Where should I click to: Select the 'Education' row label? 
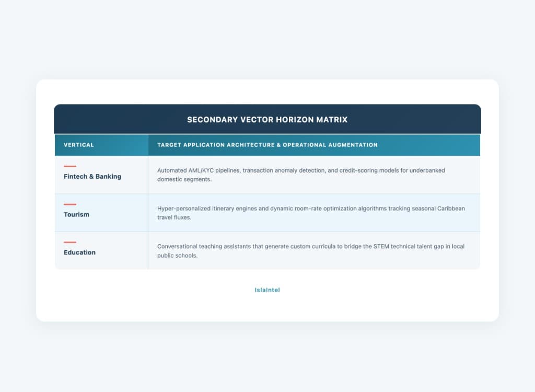pos(79,252)
